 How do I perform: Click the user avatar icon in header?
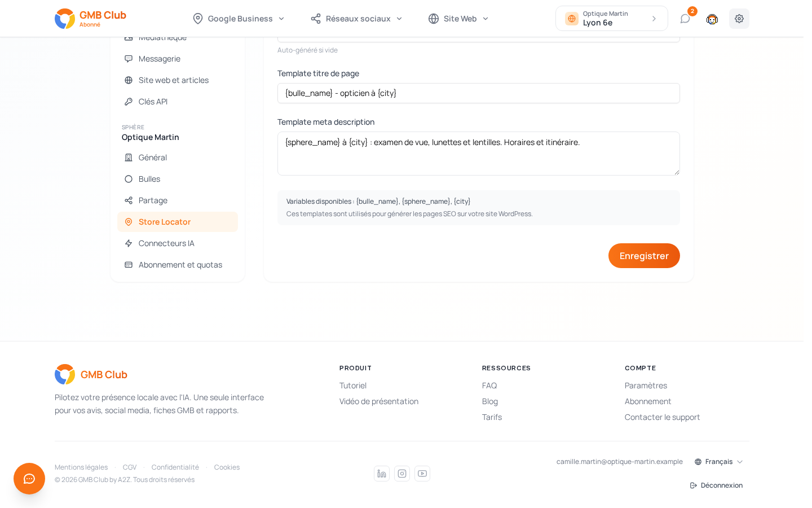pos(712,19)
